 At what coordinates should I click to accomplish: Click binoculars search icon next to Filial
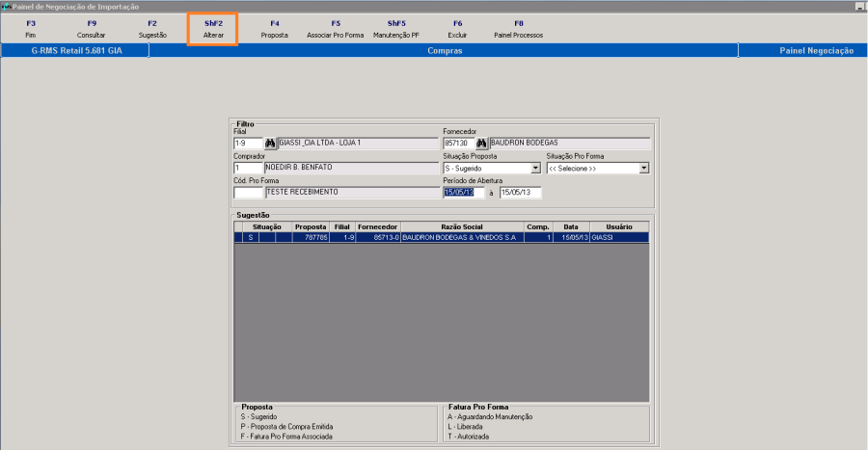270,144
